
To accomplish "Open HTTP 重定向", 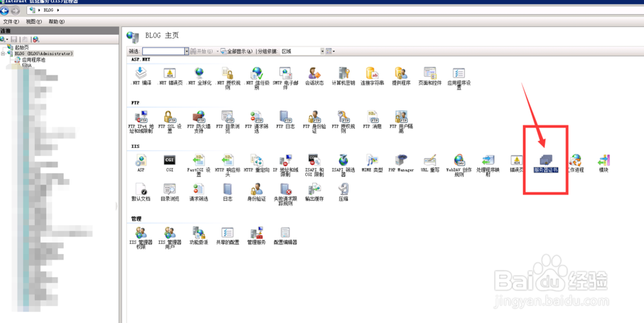I will (257, 163).
